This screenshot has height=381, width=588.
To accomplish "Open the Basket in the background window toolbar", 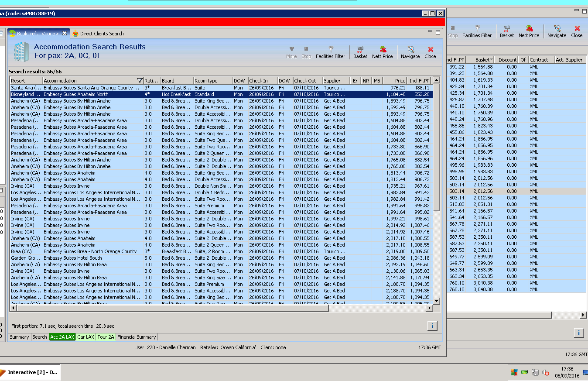I will [506, 31].
